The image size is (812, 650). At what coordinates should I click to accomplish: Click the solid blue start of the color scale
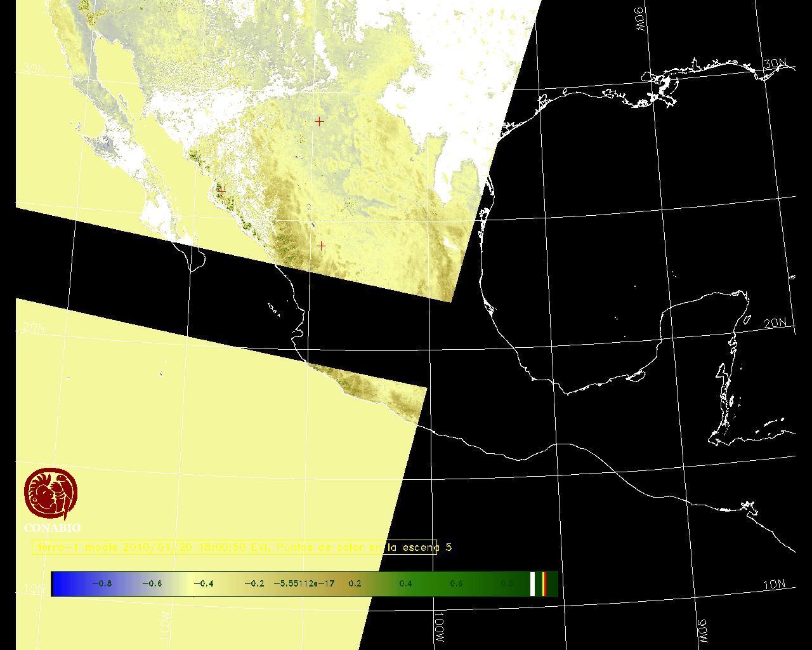(60, 583)
